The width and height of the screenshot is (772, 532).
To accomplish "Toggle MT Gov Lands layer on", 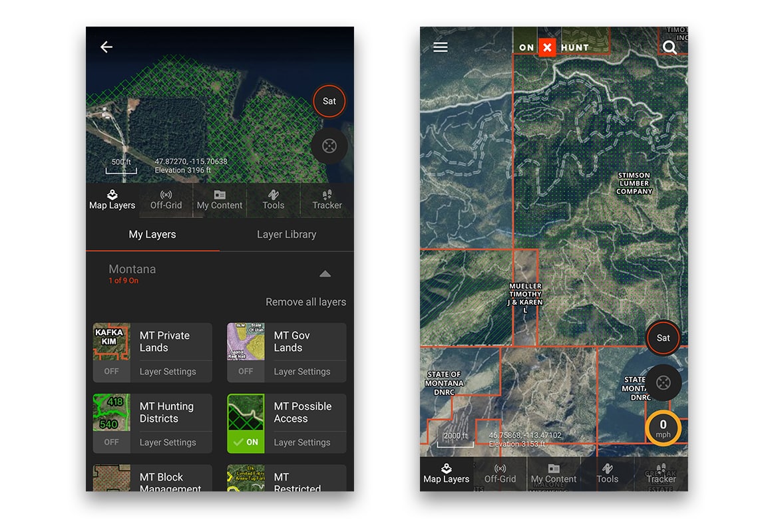I will [x=246, y=371].
